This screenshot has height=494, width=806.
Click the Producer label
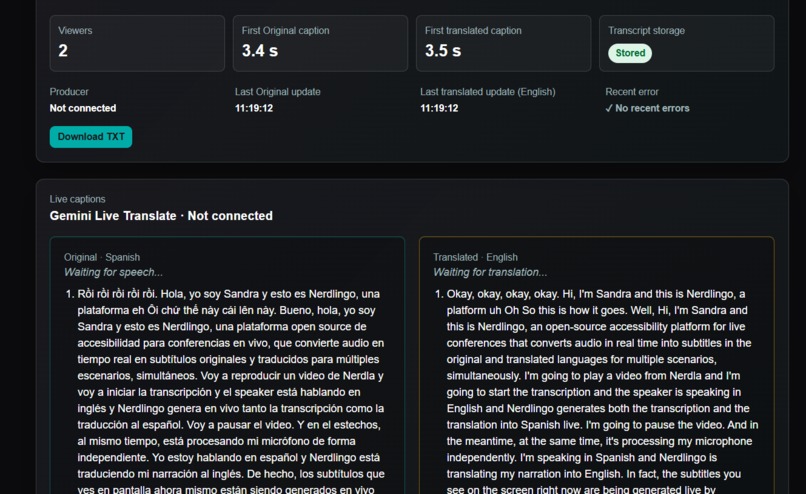pyautogui.click(x=69, y=92)
